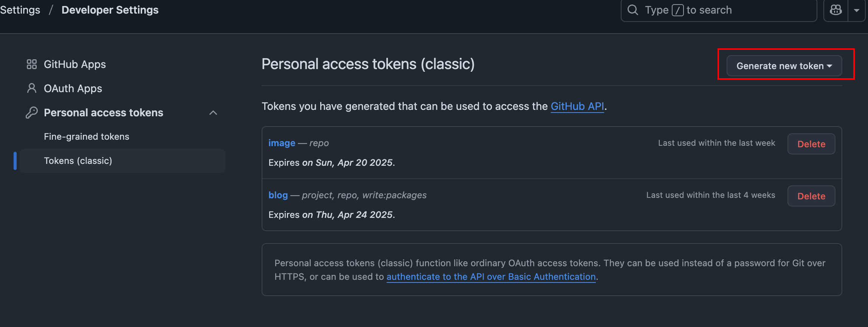Go to Settings in the breadcrumb
This screenshot has width=868, height=327.
[20, 10]
